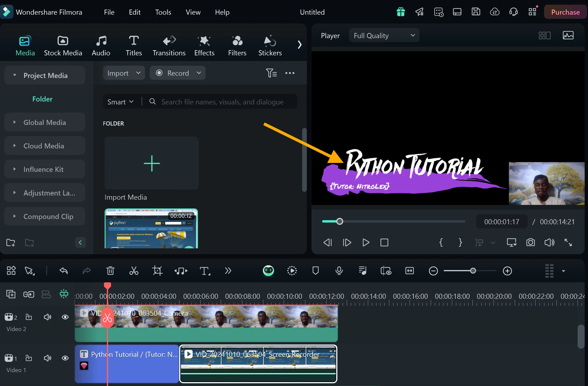Viewport: 588px width, 386px height.
Task: Open the Effects tab
Action: pyautogui.click(x=204, y=45)
